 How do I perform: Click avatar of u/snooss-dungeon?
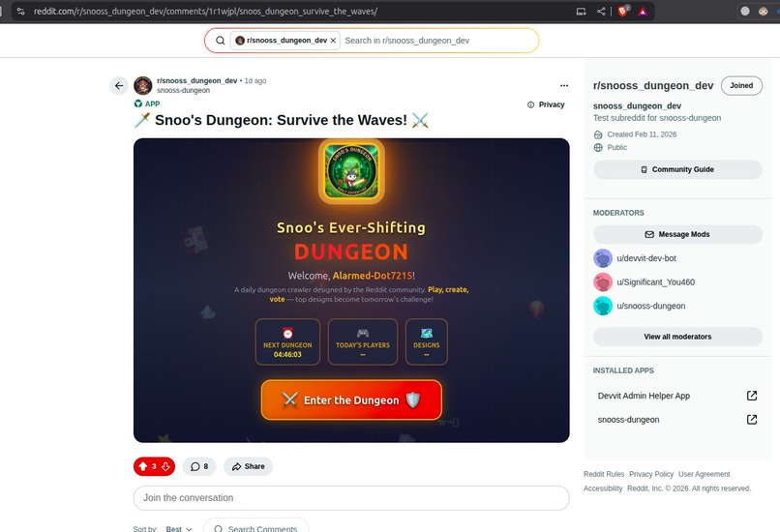click(602, 307)
